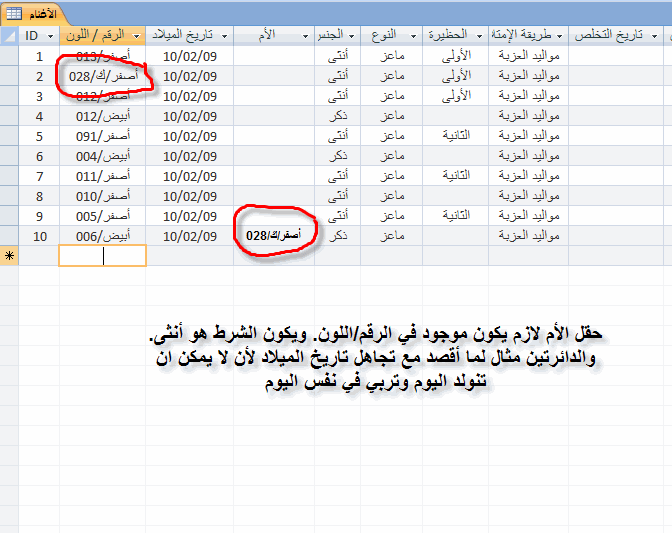This screenshot has width=672, height=533.
Task: Click the row selector for record ID 10
Action: [x=10, y=236]
